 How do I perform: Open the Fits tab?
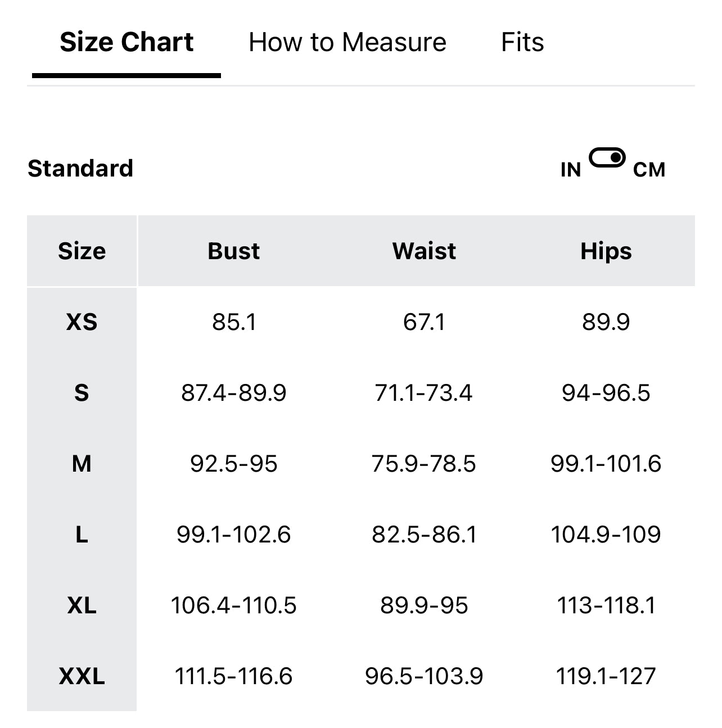click(522, 43)
